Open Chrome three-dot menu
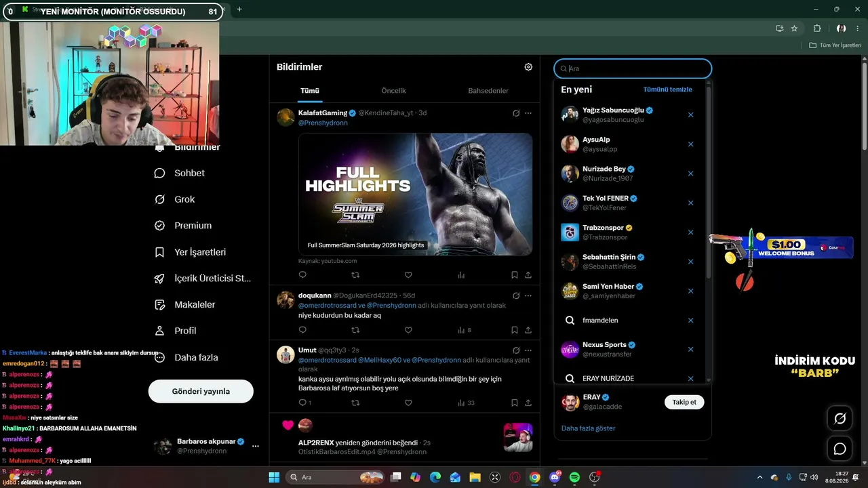Viewport: 868px width, 488px height. [857, 28]
